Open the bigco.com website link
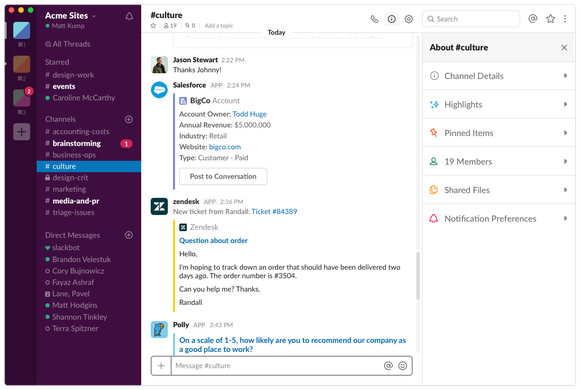Screen dimensions: 580x390 225,147
